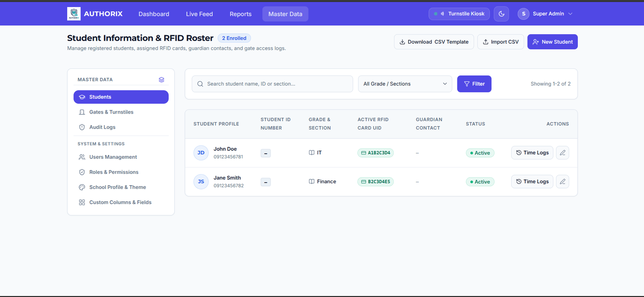Open Time Logs for Jane Smith
This screenshot has height=297, width=644.
(x=532, y=182)
